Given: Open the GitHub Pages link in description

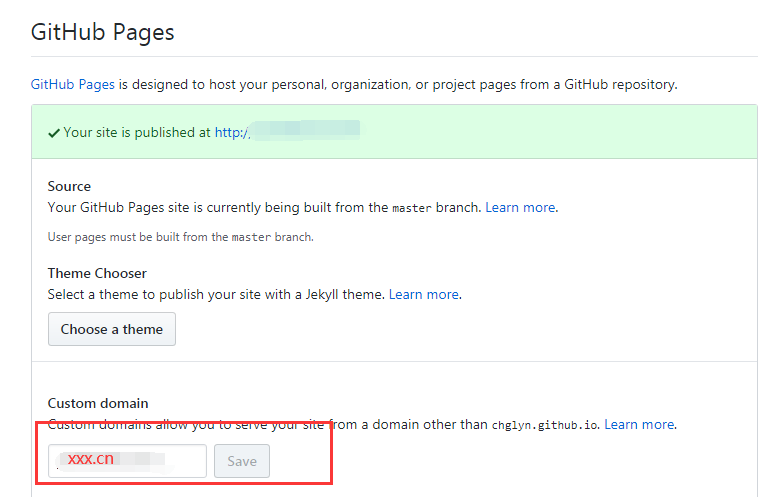Looking at the screenshot, I should tap(72, 84).
